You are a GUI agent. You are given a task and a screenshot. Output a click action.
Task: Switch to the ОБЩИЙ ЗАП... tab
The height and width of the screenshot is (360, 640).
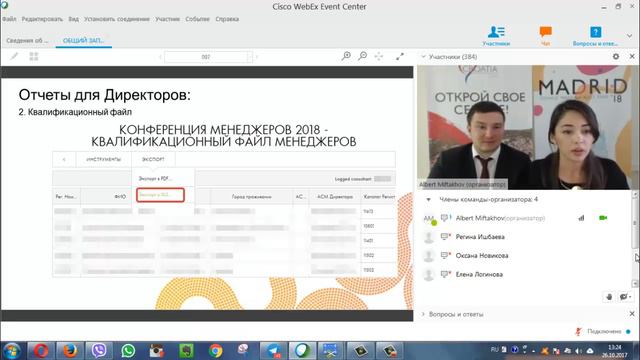click(84, 40)
